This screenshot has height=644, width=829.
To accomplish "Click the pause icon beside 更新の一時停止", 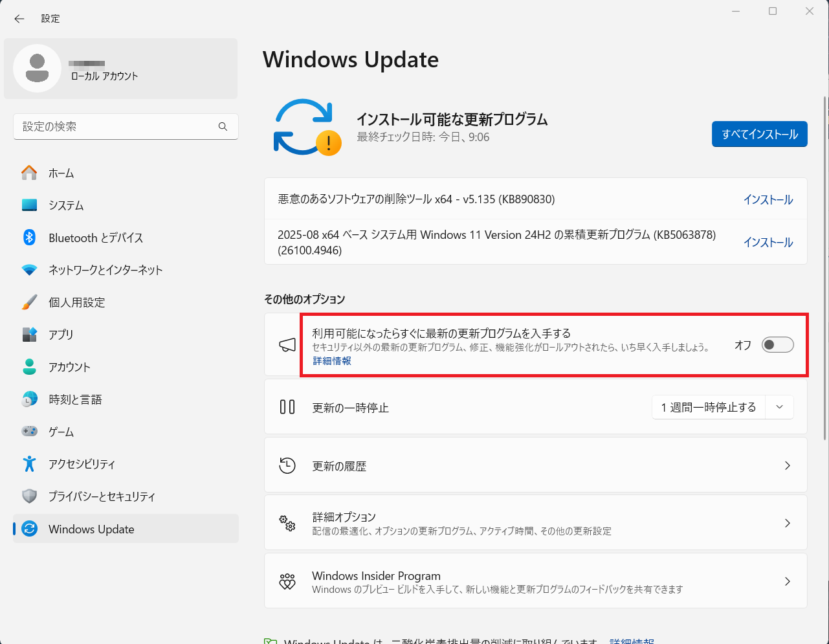I will (x=287, y=407).
